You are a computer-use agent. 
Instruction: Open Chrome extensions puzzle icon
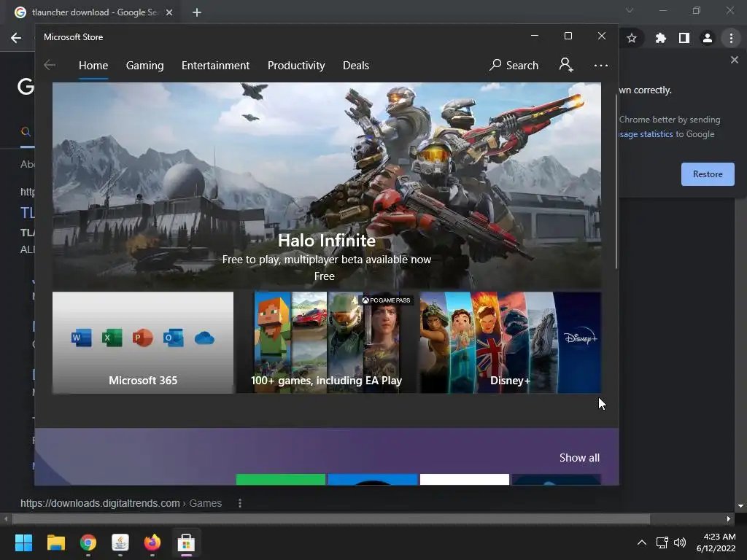(660, 38)
